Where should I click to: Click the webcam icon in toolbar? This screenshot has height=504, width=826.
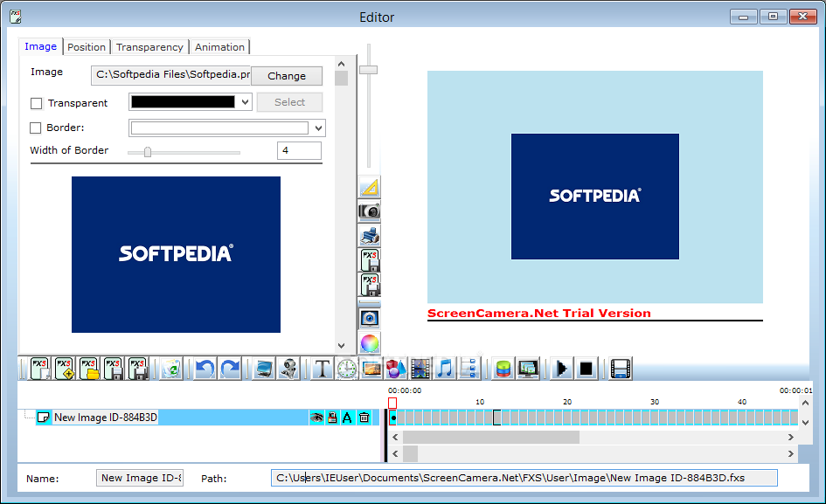[288, 369]
